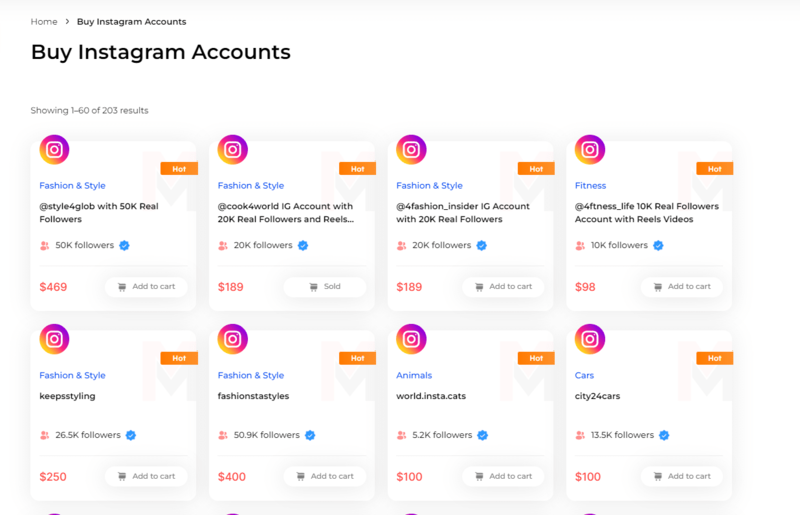Go to Home breadcrumb link
This screenshot has height=515, width=800.
[44, 21]
